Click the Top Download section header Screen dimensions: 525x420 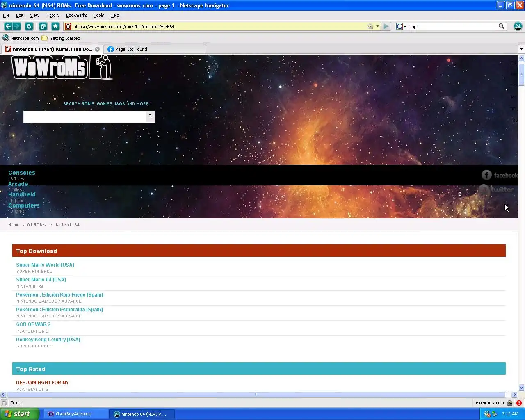[x=259, y=251]
